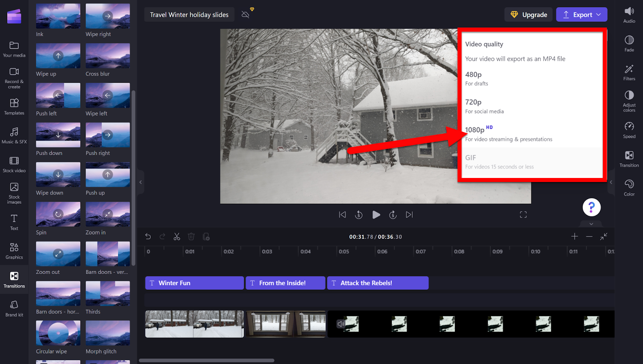Click the Clipchamp logo icon
643x364 pixels.
14,16
